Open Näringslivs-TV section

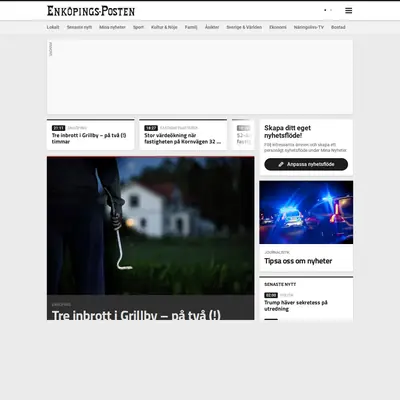click(309, 27)
